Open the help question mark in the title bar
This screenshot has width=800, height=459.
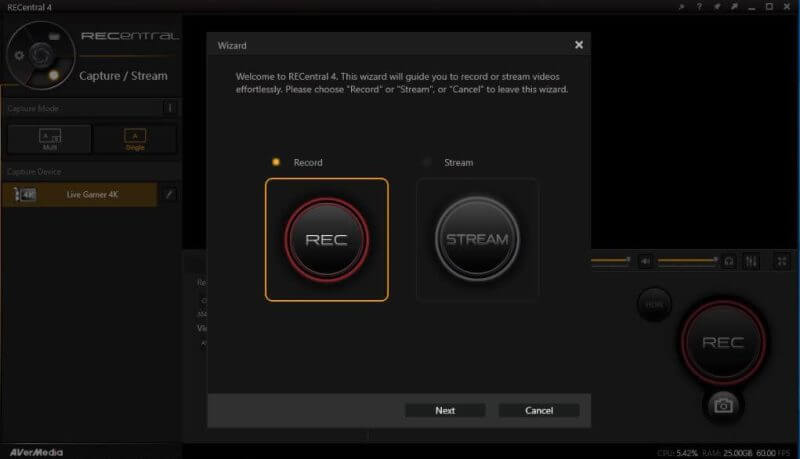[x=699, y=7]
